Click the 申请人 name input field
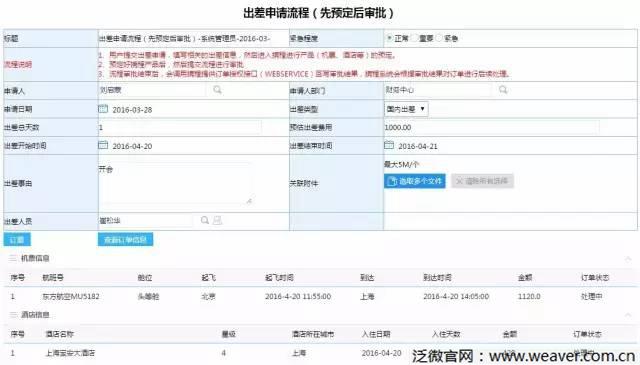Image resolution: width=640 pixels, height=365 pixels. click(x=152, y=90)
